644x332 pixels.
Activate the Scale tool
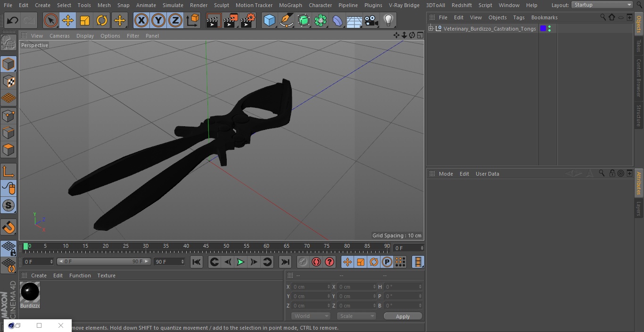(85, 20)
